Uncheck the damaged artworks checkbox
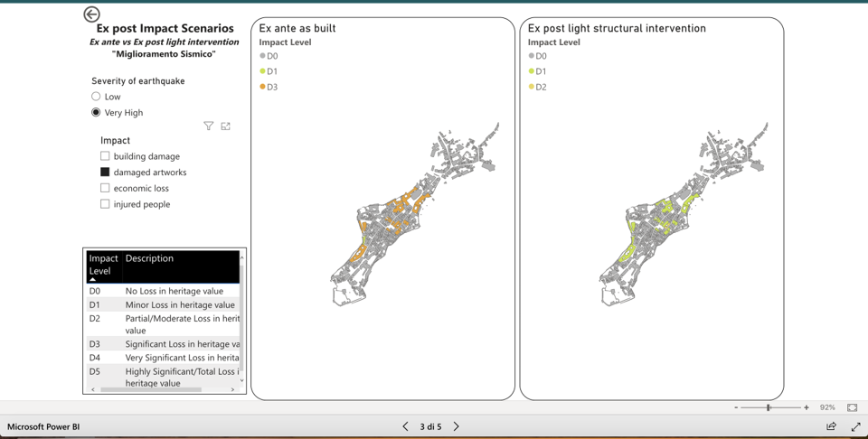 (x=105, y=173)
